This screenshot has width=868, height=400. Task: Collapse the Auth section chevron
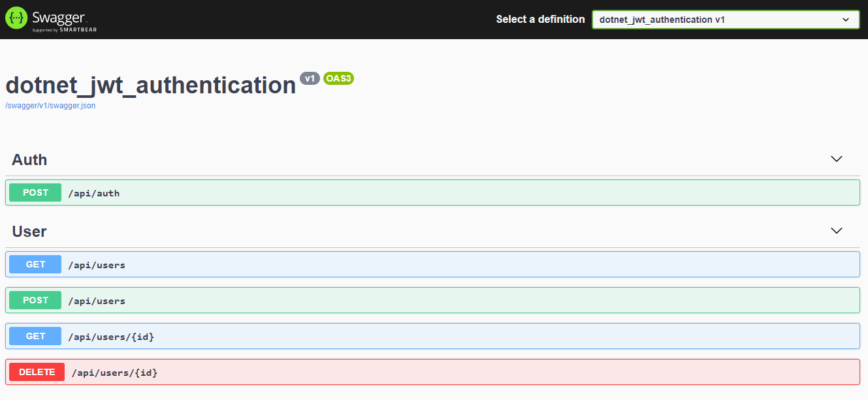click(x=836, y=159)
